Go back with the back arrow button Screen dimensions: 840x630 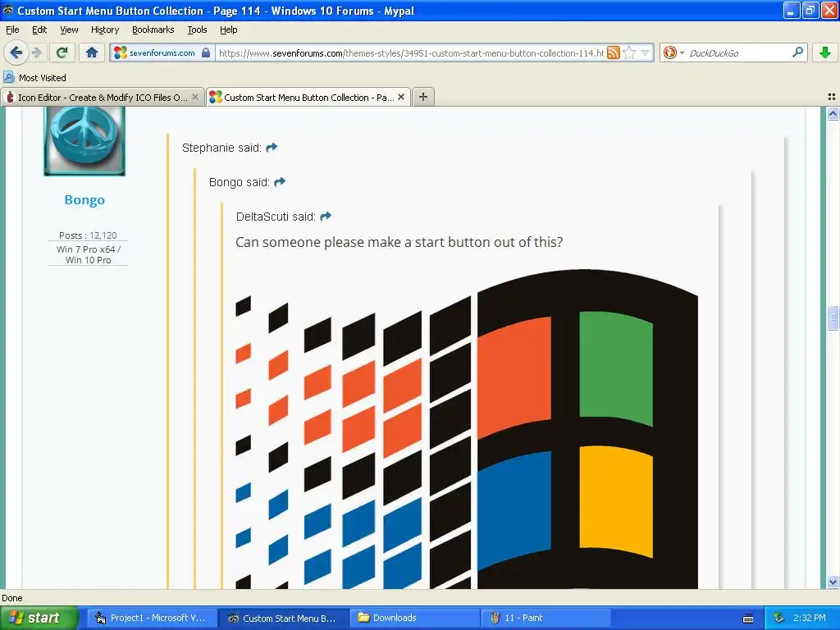tap(16, 52)
